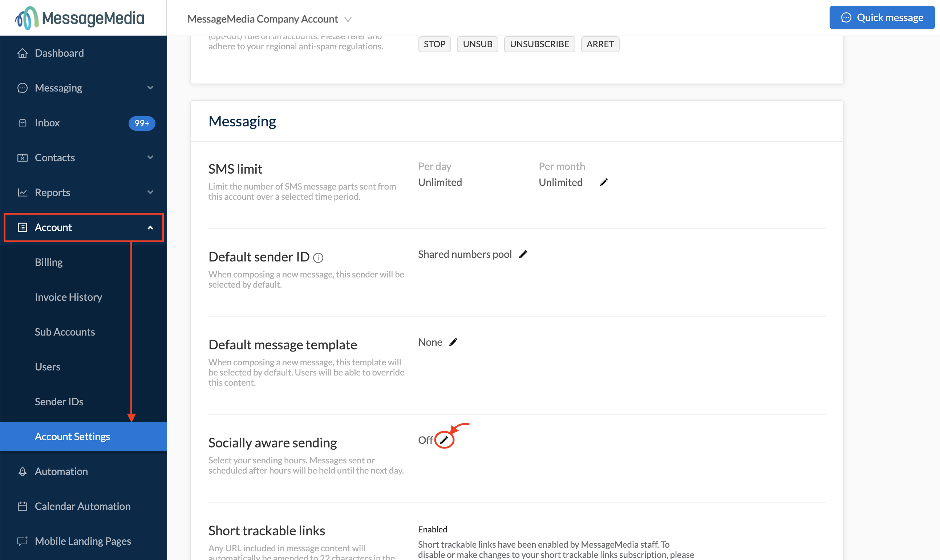This screenshot has width=940, height=560.
Task: Open Invoice History page
Action: click(x=68, y=297)
